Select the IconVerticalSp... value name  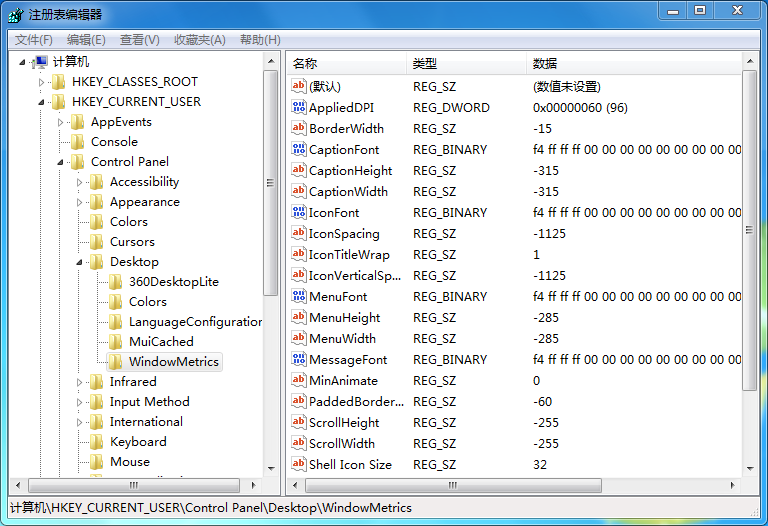click(355, 276)
